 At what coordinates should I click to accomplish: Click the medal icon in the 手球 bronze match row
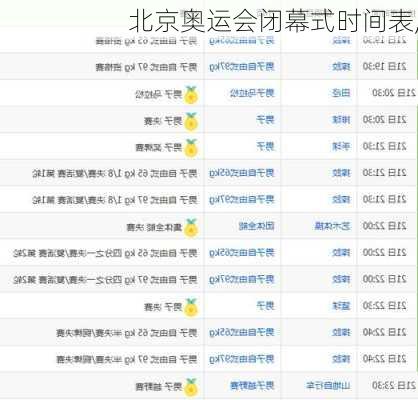coord(191,148)
